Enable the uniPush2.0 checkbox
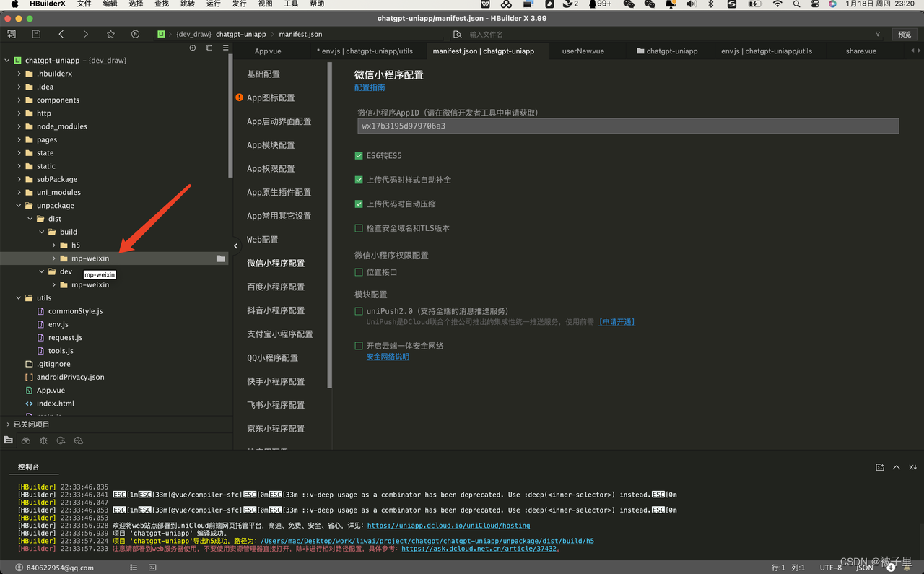The width and height of the screenshot is (924, 574). [359, 311]
